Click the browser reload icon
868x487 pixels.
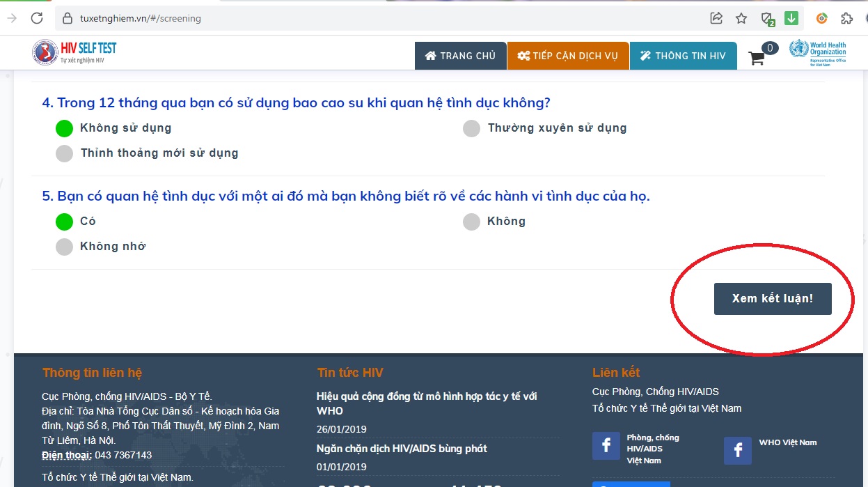click(x=37, y=18)
